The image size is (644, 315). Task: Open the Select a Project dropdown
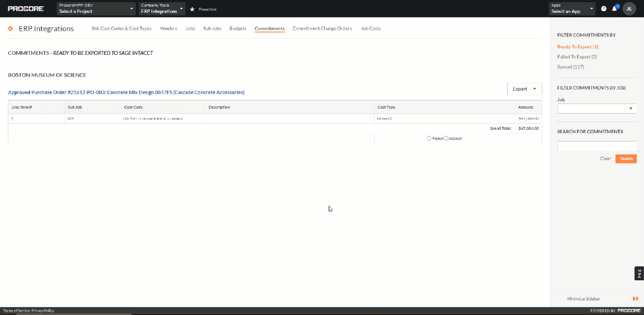pos(96,9)
